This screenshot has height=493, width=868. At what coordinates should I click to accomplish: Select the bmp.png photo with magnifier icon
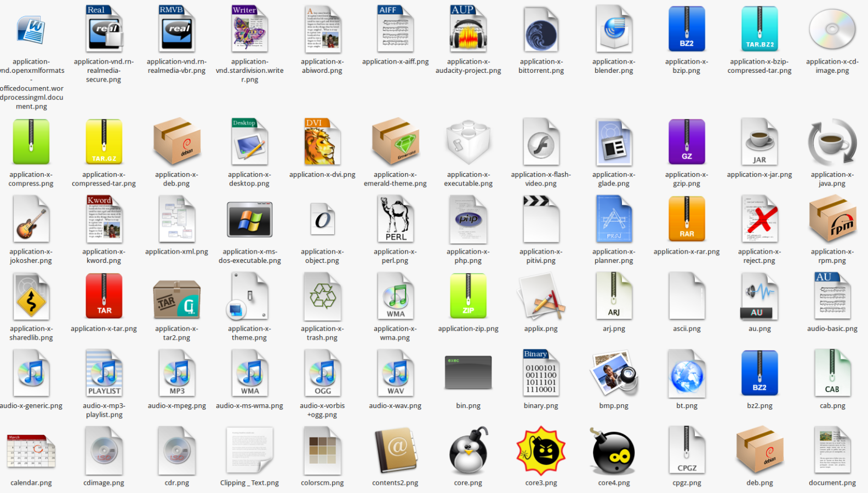coord(614,374)
